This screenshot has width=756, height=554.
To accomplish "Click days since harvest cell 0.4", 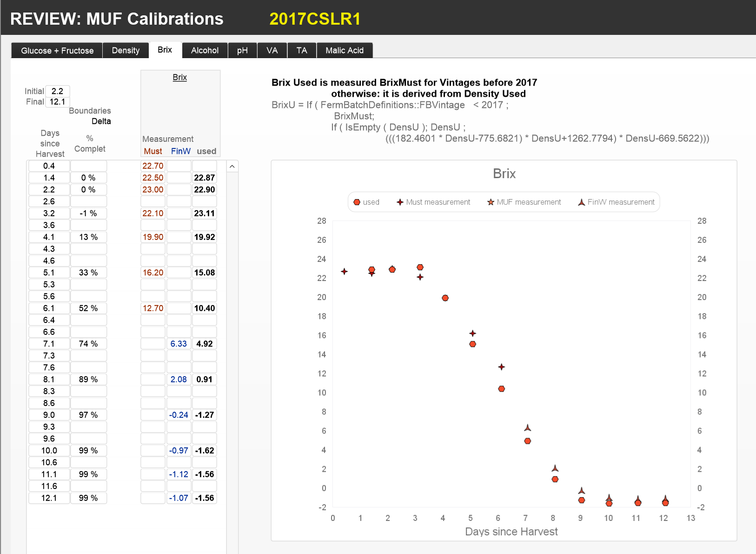I will coord(49,166).
